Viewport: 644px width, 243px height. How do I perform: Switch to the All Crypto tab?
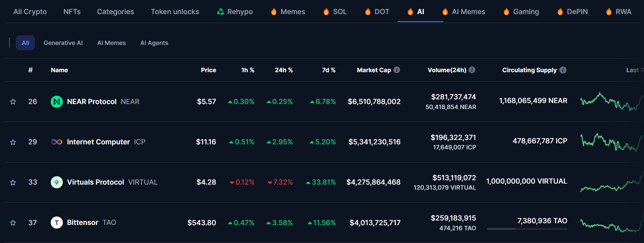tap(30, 12)
